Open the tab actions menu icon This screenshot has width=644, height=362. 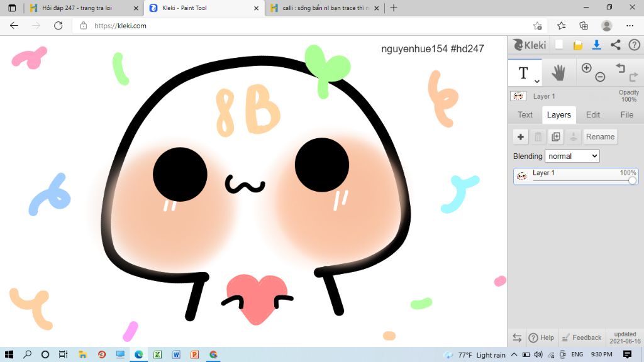pyautogui.click(x=12, y=8)
